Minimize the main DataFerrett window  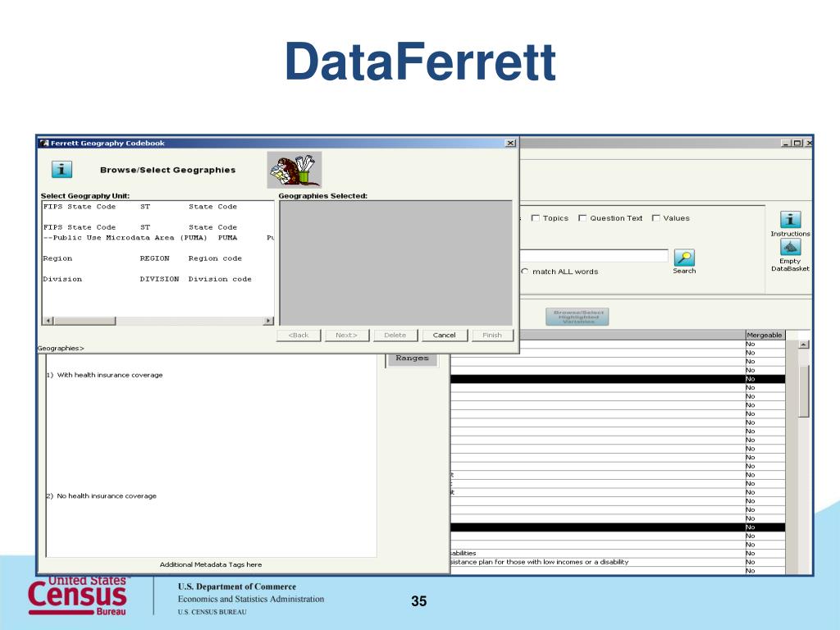click(x=785, y=143)
